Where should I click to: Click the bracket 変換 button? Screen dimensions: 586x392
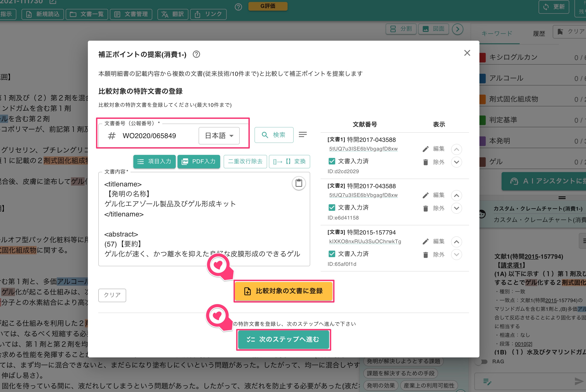pyautogui.click(x=289, y=161)
